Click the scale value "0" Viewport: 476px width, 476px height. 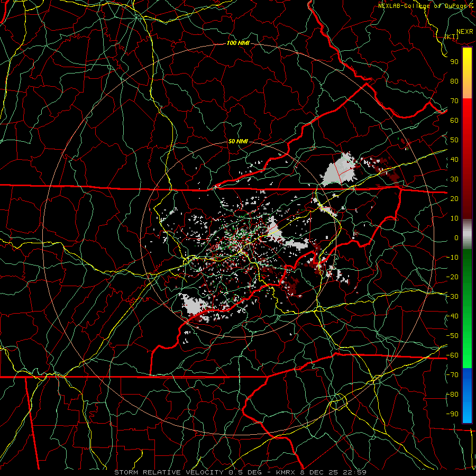(x=456, y=238)
